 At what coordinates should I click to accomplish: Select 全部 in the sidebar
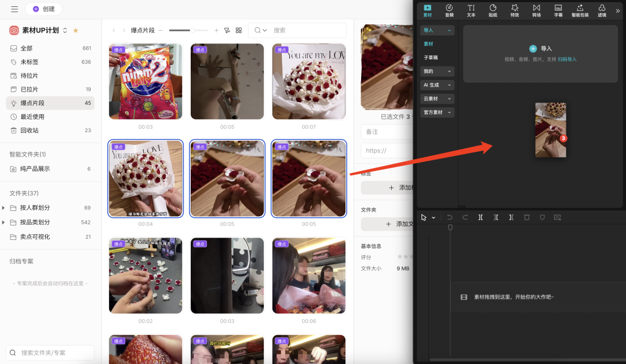pos(50,48)
